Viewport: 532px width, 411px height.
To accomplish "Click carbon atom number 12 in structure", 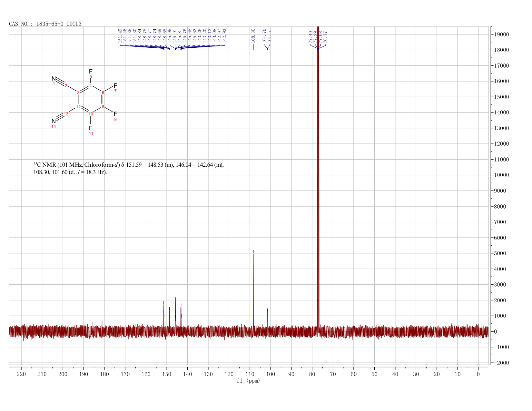I will coord(78,107).
